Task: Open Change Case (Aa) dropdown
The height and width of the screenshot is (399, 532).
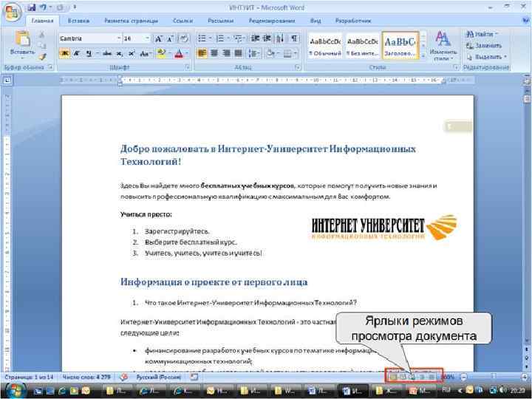Action: 145,54
